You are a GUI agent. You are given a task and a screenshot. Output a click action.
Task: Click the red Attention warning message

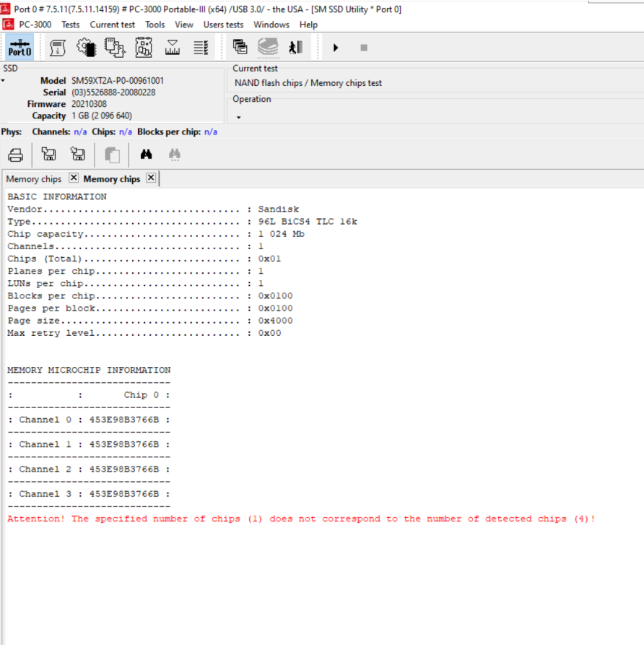pos(301,519)
